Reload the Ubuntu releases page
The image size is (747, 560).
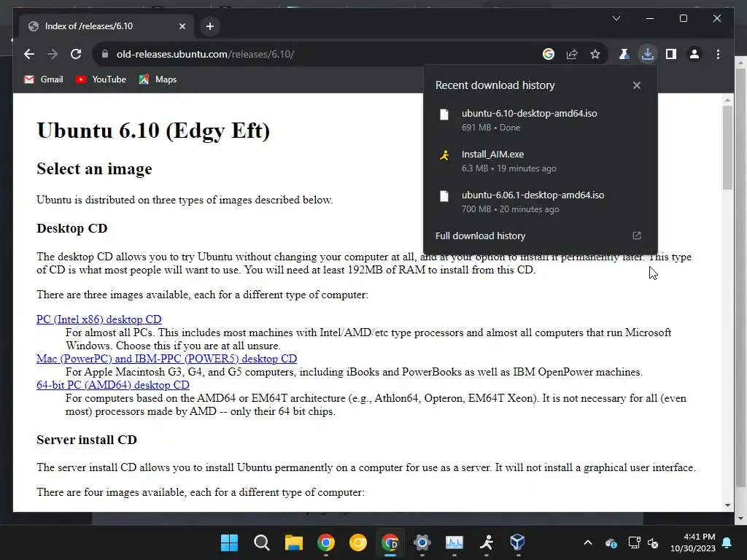(x=76, y=54)
